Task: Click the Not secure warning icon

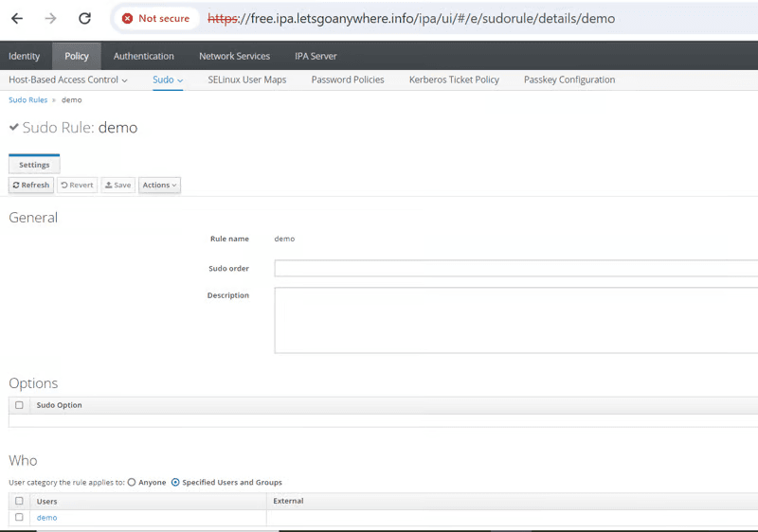Action: tap(128, 18)
